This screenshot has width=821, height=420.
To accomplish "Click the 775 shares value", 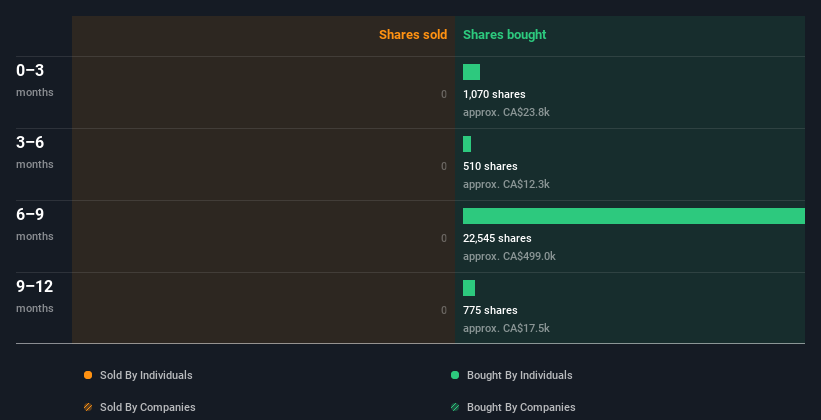I will pos(490,310).
